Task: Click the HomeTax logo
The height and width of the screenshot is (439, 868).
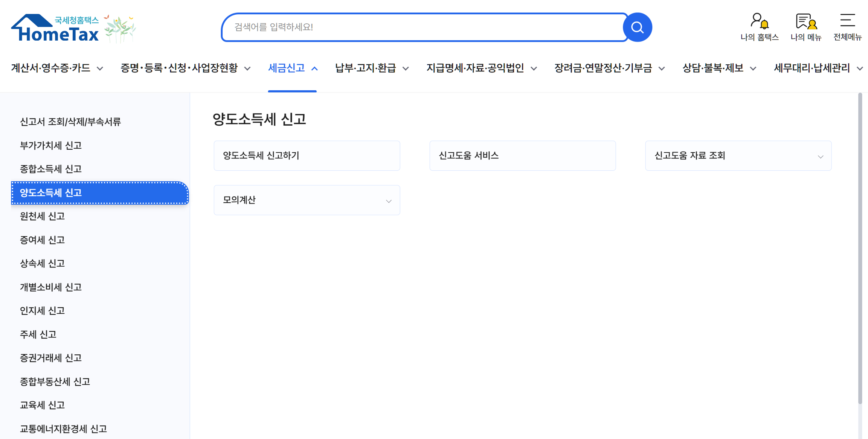Action: (x=74, y=28)
